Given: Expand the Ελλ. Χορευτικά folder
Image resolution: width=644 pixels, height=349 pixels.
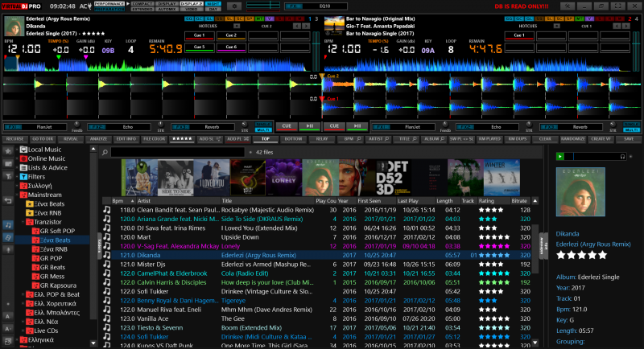Looking at the screenshot, I should (23, 303).
